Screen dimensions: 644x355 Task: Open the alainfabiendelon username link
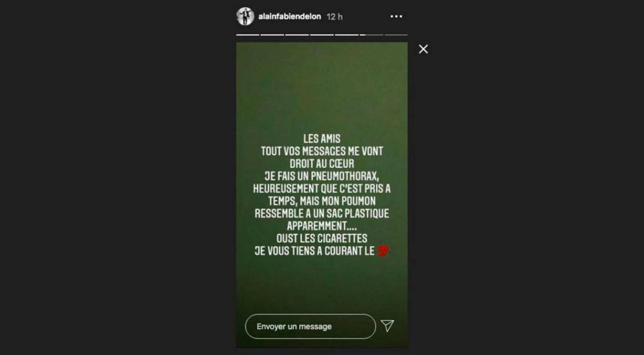pyautogui.click(x=290, y=17)
